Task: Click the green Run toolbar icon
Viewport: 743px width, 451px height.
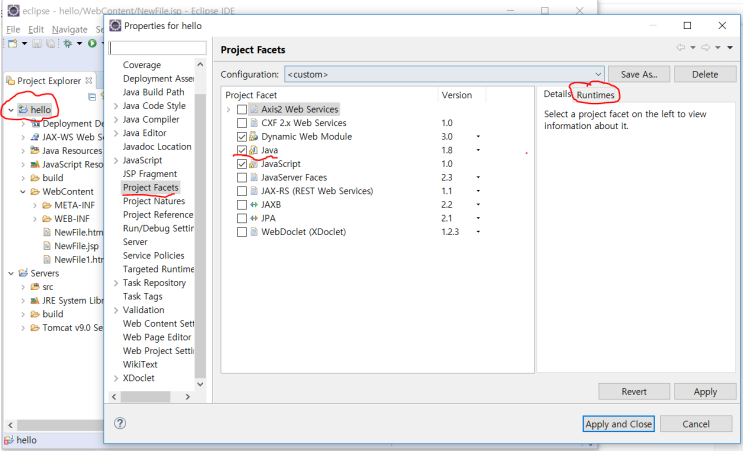Action: (92, 44)
